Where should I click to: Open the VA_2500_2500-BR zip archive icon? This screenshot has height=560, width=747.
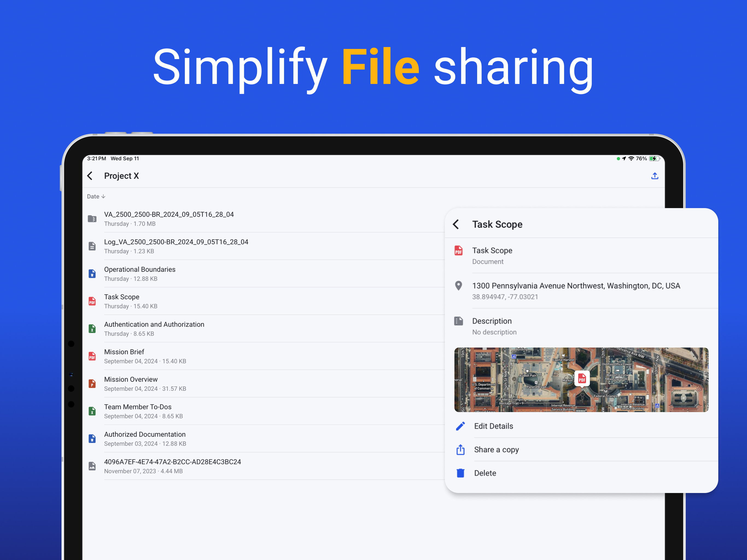coord(92,219)
